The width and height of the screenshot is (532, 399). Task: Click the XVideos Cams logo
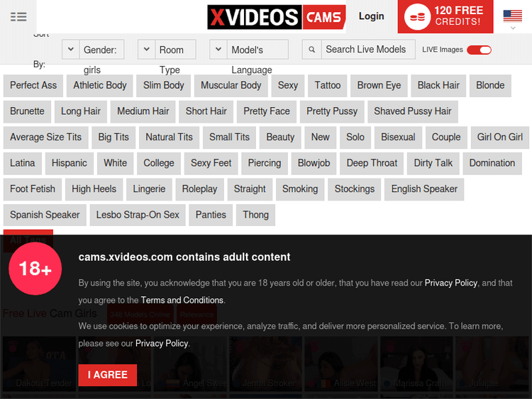pyautogui.click(x=276, y=17)
